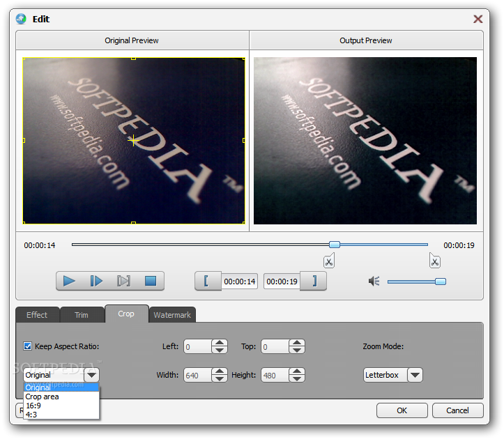
Task: Select Original in aspect ratio list
Action: [x=61, y=387]
